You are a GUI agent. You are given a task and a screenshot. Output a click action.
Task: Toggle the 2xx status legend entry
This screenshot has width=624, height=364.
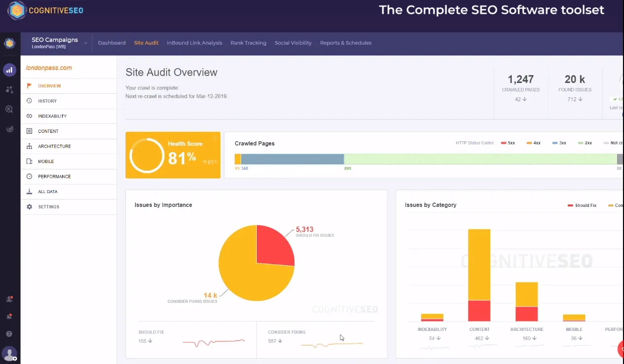point(585,143)
